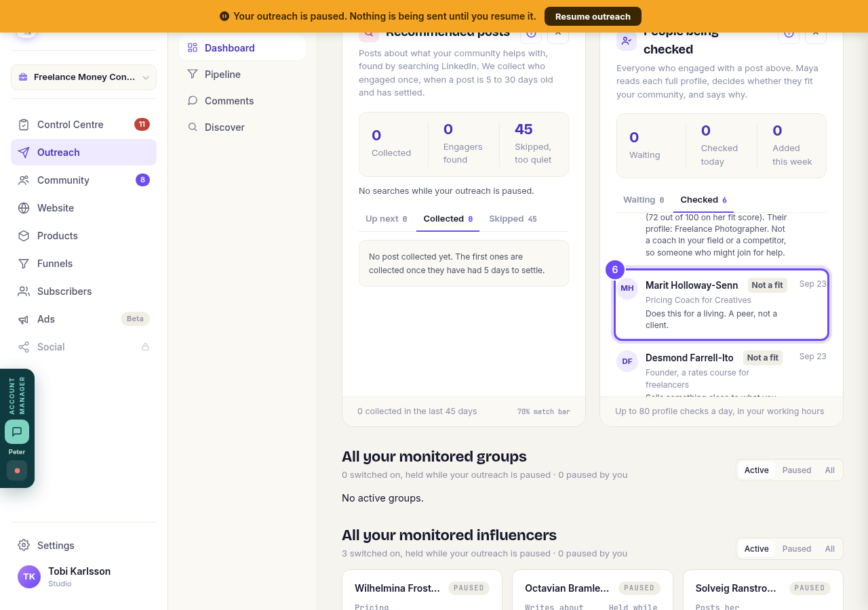The image size is (868, 610).
Task: Open Settings via the gear item
Action: coord(83,546)
